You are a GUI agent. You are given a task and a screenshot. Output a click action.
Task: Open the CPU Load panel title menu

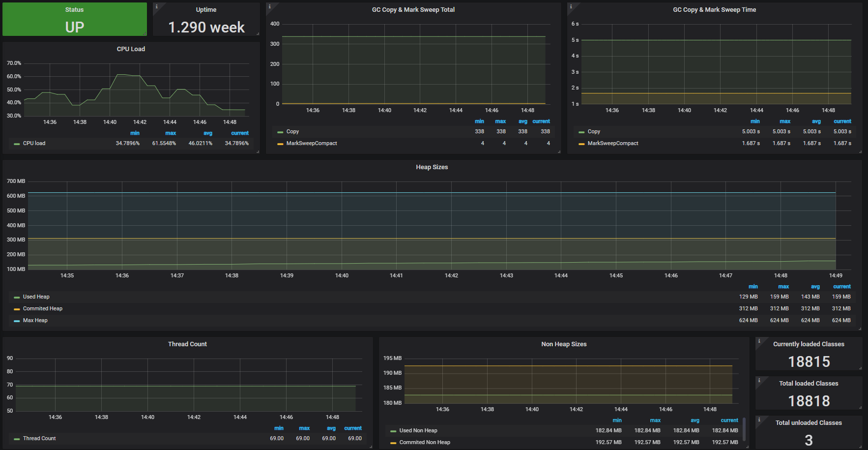131,49
